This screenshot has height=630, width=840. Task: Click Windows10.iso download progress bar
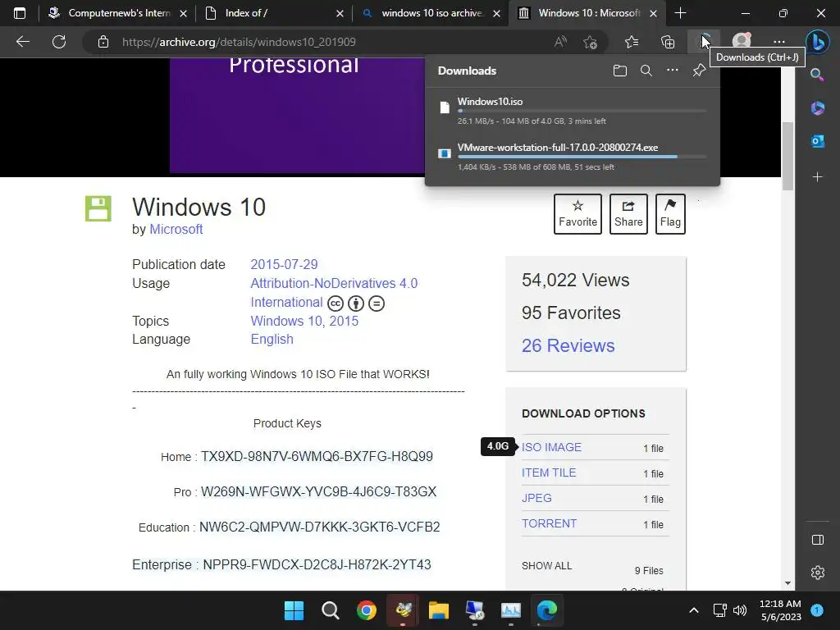pyautogui.click(x=582, y=111)
